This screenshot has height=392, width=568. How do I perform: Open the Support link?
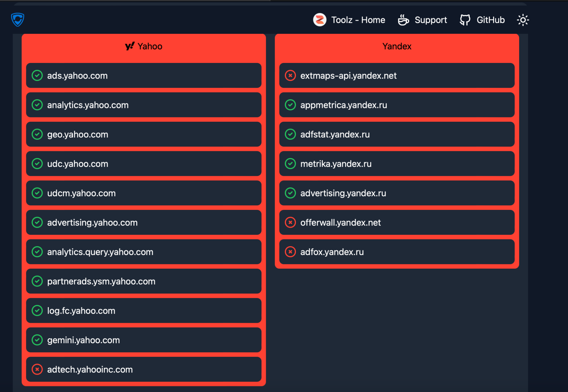tap(431, 20)
